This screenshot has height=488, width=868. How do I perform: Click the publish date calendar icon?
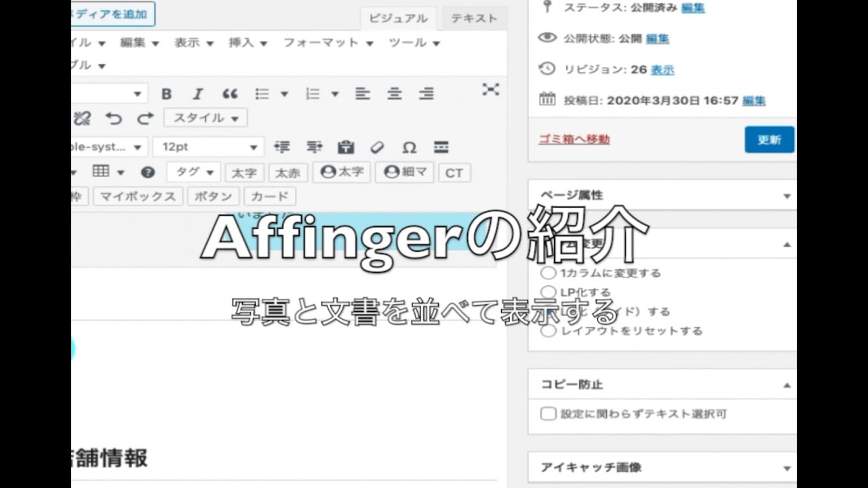[x=547, y=99]
